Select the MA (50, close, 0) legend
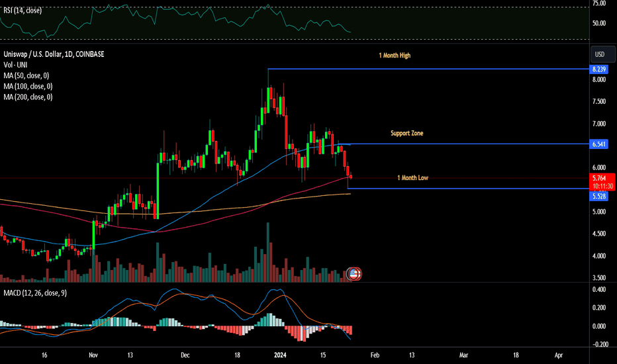 [26, 75]
